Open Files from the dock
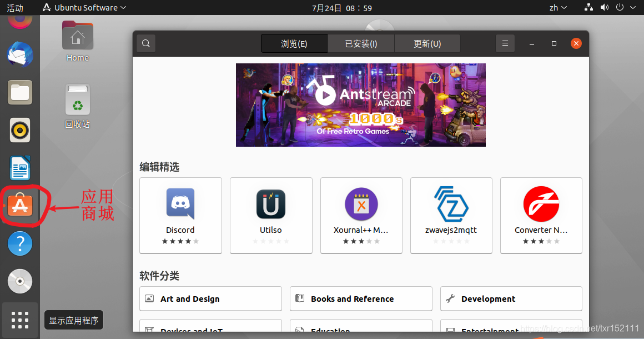The image size is (644, 339). pos(20,92)
